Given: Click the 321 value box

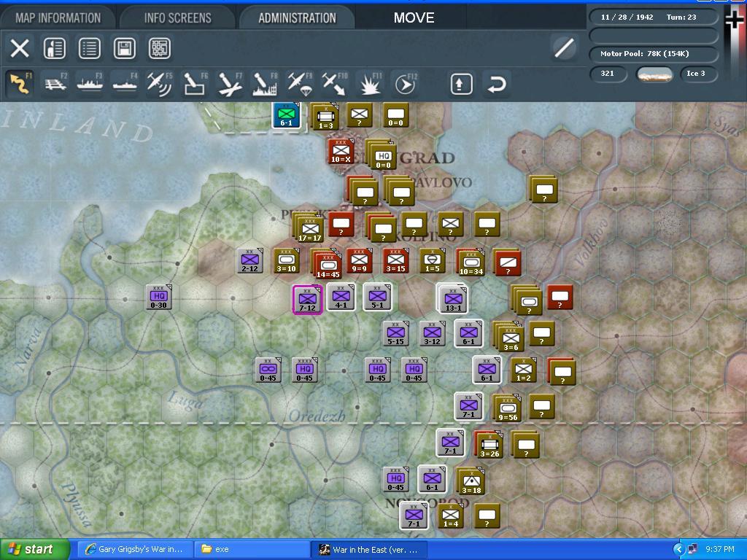Looking at the screenshot, I should (608, 74).
